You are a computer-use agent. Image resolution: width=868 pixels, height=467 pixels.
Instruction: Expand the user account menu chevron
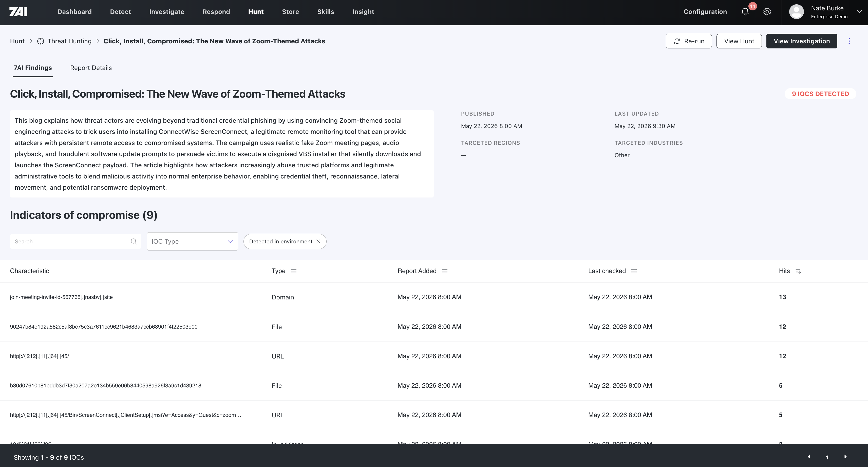(859, 12)
